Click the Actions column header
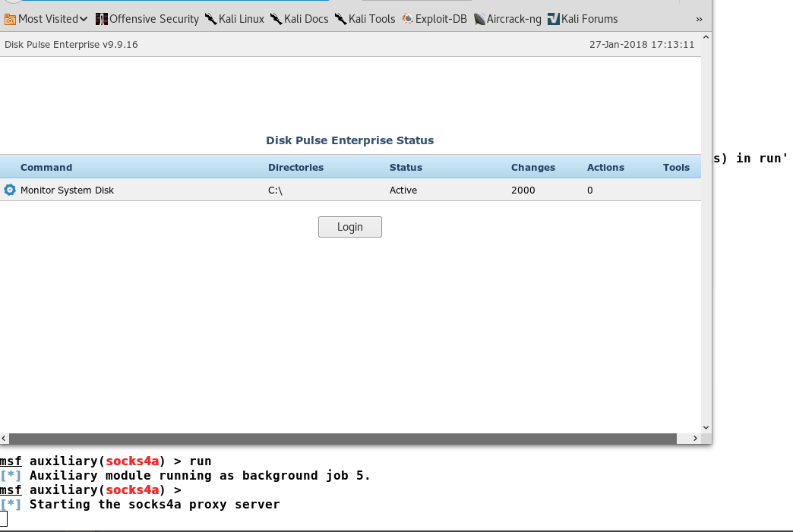Screen dimensions: 793x532 [605, 167]
